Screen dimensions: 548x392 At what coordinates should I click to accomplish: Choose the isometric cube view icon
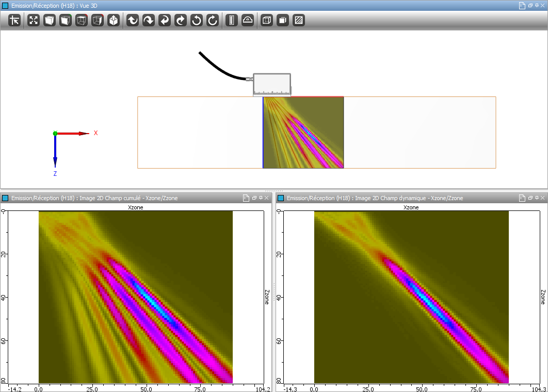click(114, 21)
